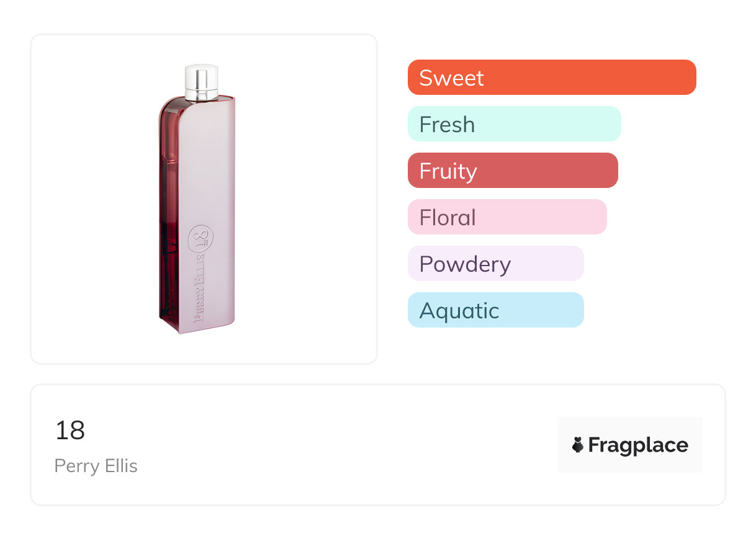Screen dimensions: 756x536
Task: Select the Sweet accord bar
Action: click(x=552, y=78)
